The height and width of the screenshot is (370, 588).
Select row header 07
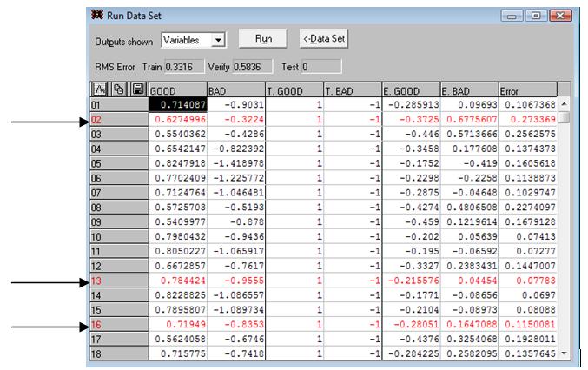(119, 193)
